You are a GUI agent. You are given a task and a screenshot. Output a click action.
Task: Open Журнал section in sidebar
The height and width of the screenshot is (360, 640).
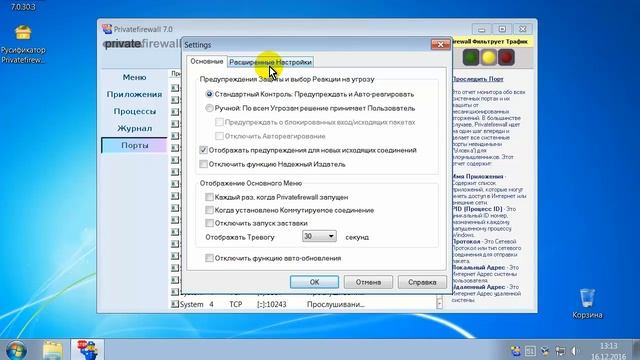(134, 128)
